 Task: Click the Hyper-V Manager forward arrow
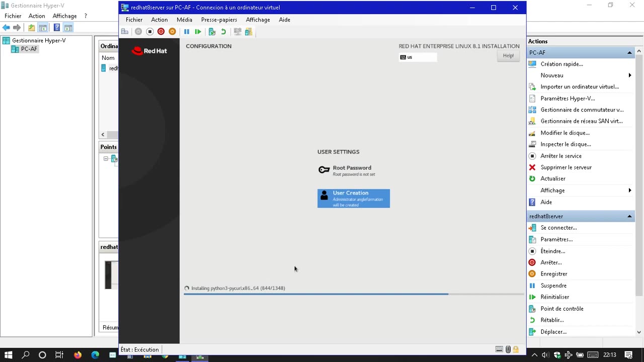tap(17, 28)
